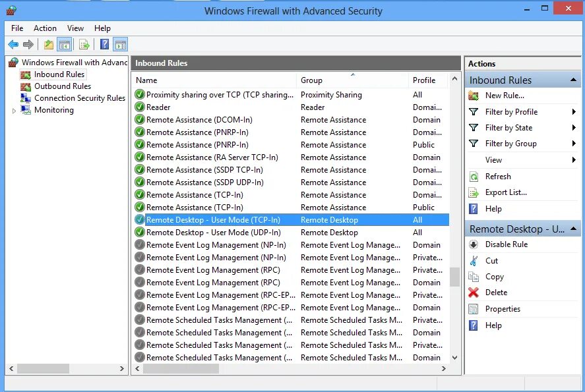
Task: Click Properties in the Actions pane
Action: click(503, 309)
